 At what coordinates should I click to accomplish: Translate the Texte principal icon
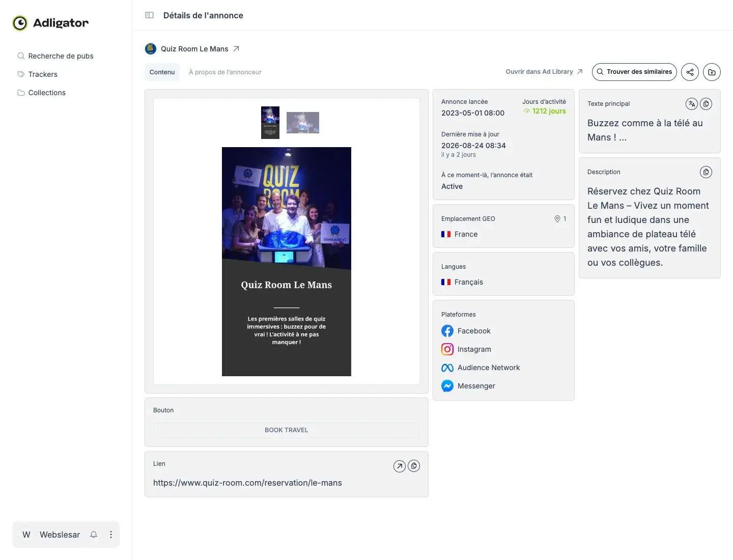coord(692,104)
